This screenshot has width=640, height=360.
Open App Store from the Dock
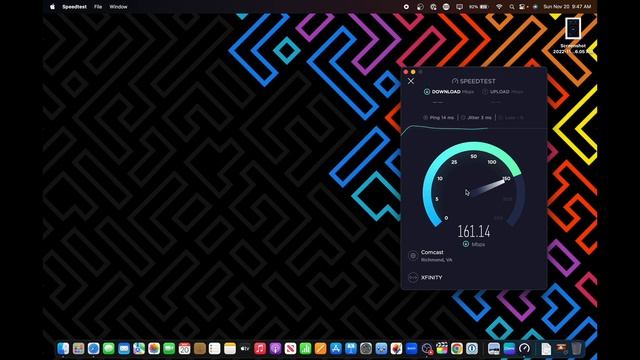(x=336, y=349)
